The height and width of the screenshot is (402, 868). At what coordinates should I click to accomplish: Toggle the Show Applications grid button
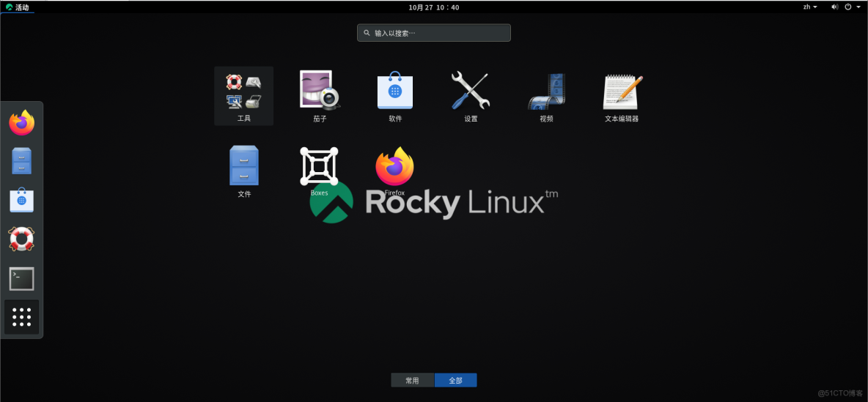[21, 317]
